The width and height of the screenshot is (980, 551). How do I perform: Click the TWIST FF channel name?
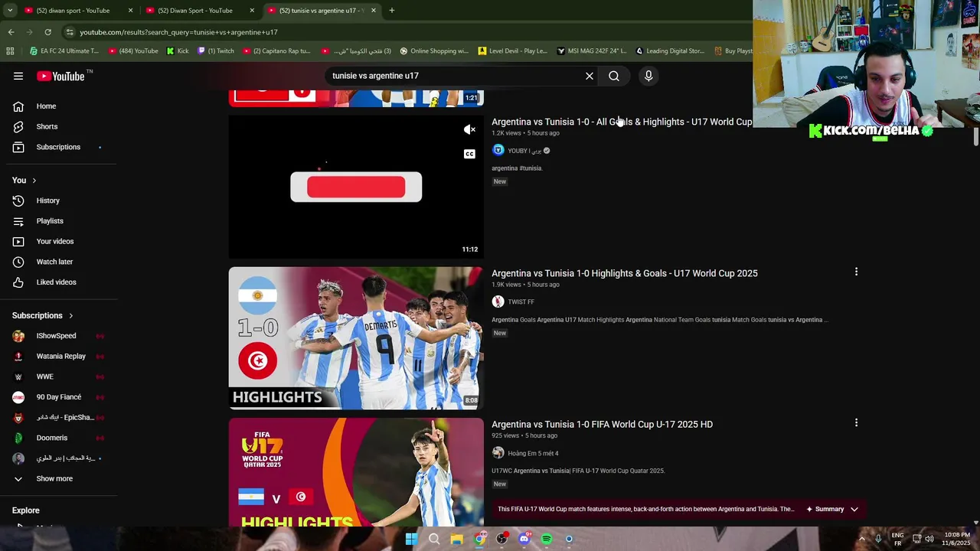pos(521,302)
